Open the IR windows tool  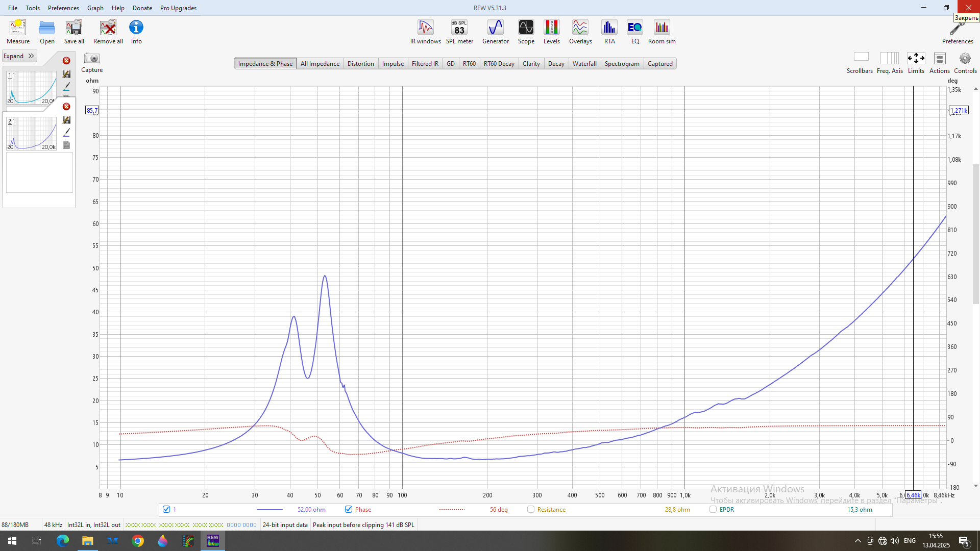coord(426,32)
